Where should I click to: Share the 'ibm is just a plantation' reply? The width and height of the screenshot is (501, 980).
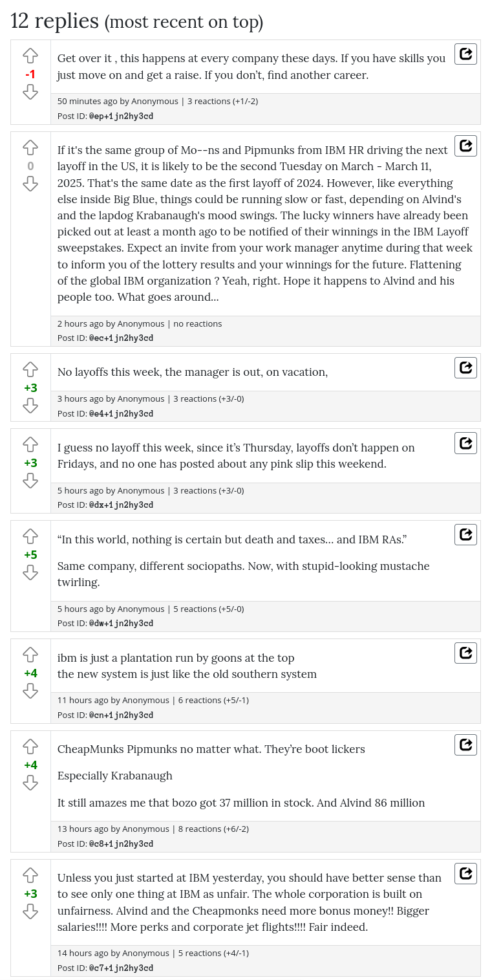(x=465, y=653)
